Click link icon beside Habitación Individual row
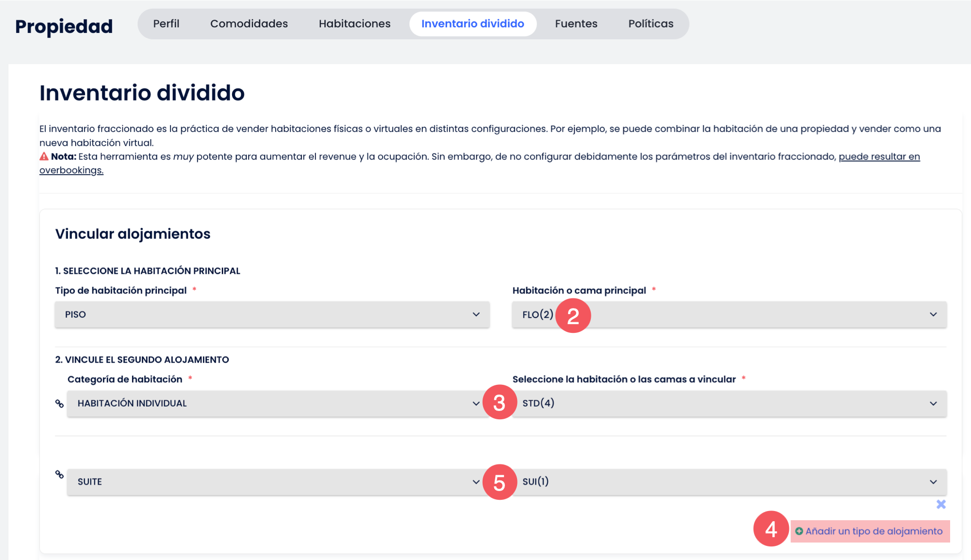The height and width of the screenshot is (560, 971). [x=59, y=403]
